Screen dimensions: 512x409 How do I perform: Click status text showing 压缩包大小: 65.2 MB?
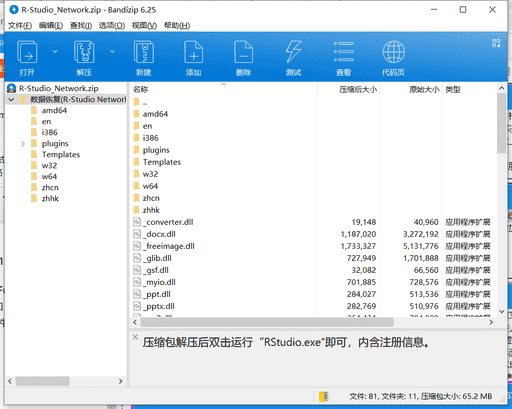click(x=456, y=396)
